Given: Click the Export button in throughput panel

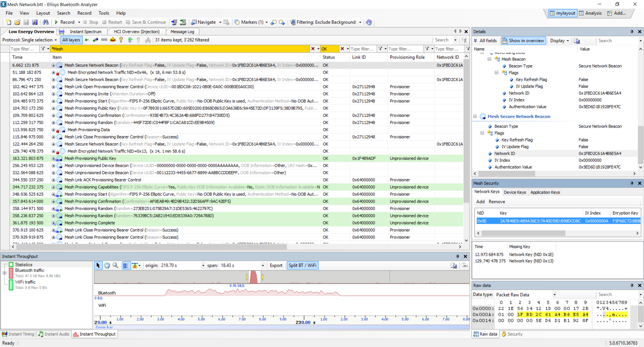Looking at the screenshot, I should coord(276,266).
